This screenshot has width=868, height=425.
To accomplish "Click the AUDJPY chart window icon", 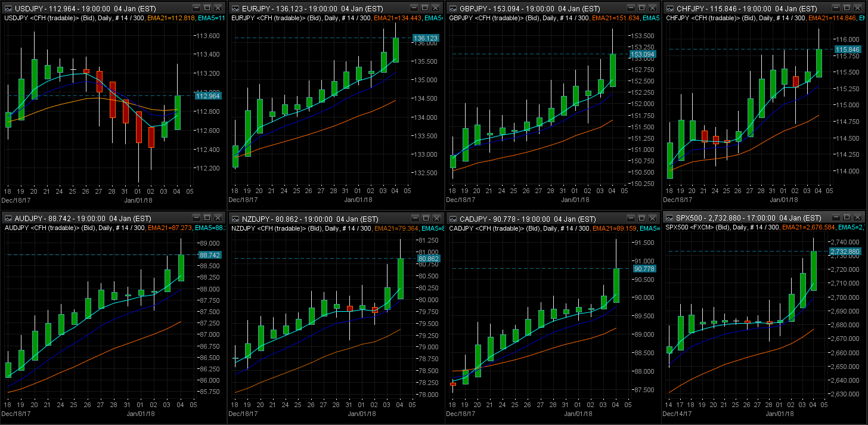I will [7, 219].
